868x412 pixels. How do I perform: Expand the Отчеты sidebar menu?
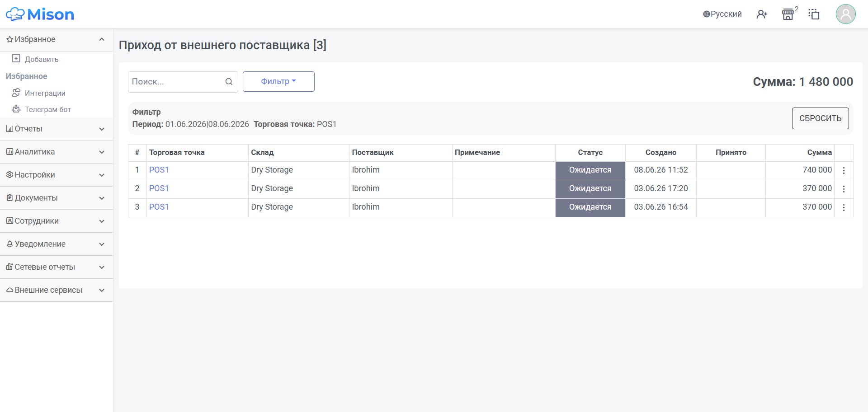[57, 129]
